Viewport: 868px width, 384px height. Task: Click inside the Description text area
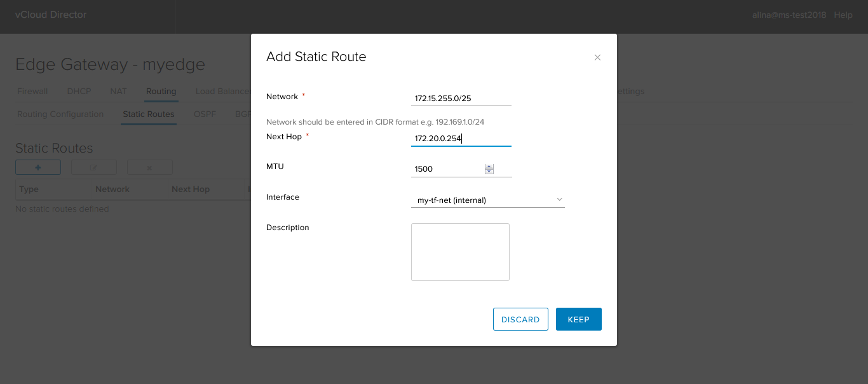click(x=460, y=252)
